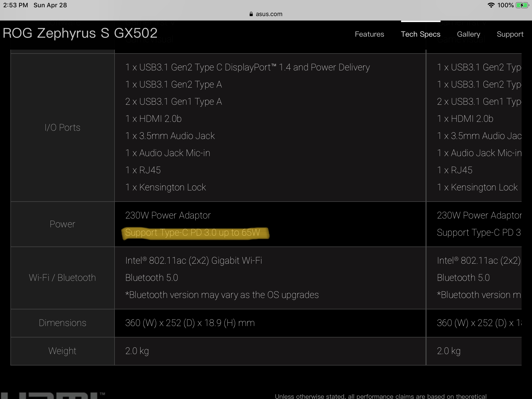Screen dimensions: 532x399
Task: Tap the battery charging icon
Action: [x=522, y=5]
